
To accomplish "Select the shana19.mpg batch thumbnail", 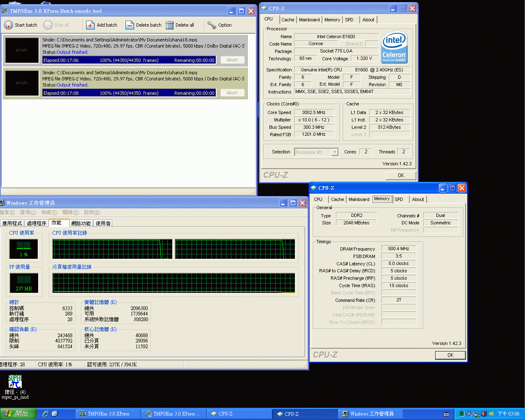I will pos(22,83).
